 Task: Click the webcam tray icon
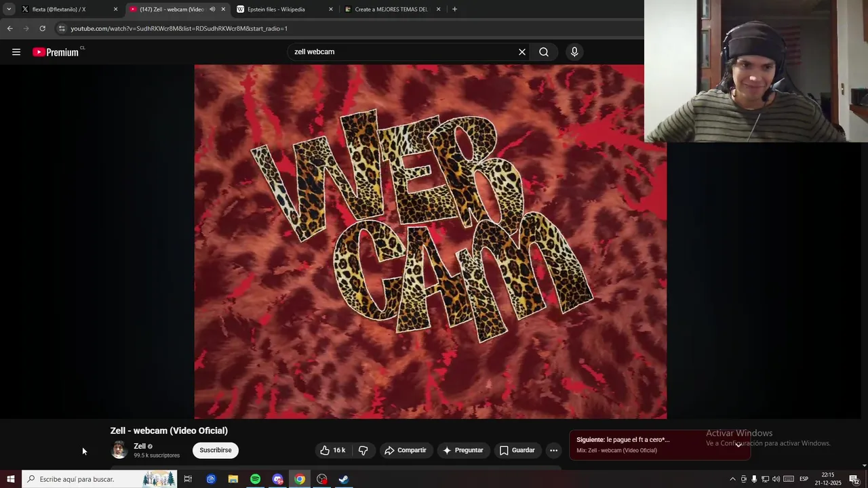tap(743, 479)
